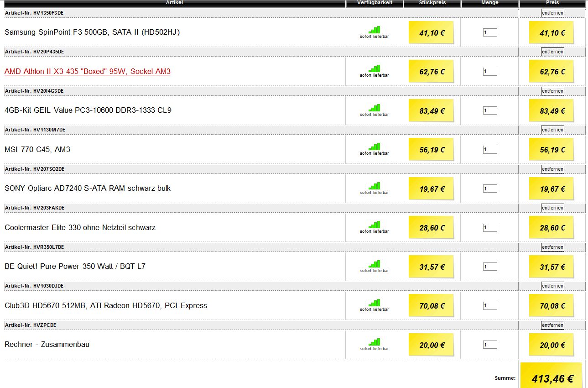Click availability bars icon for SONY Optiarc AD7240
The width and height of the screenshot is (588, 388).
[x=375, y=186]
